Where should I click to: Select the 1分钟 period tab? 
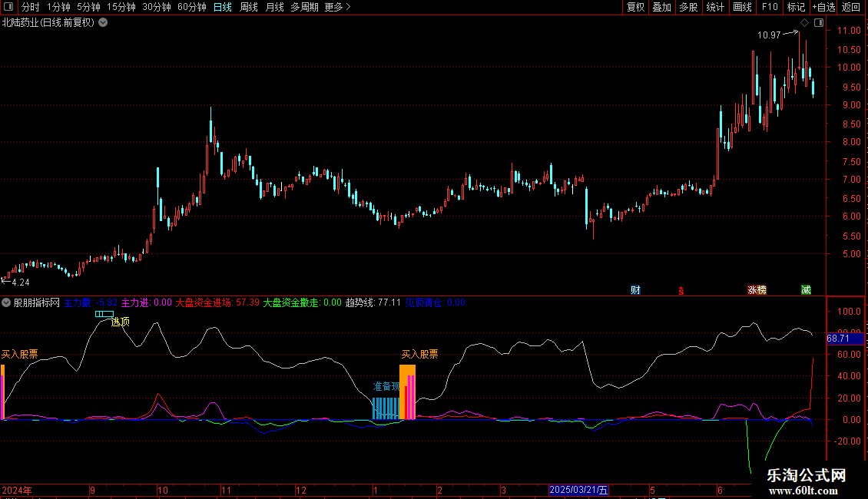pyautogui.click(x=58, y=7)
